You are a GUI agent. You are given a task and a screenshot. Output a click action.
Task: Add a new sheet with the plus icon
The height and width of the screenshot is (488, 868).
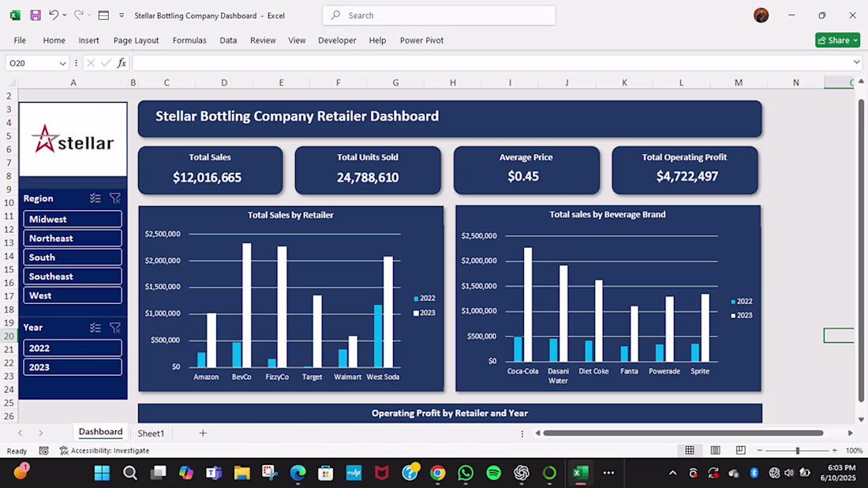click(x=203, y=433)
